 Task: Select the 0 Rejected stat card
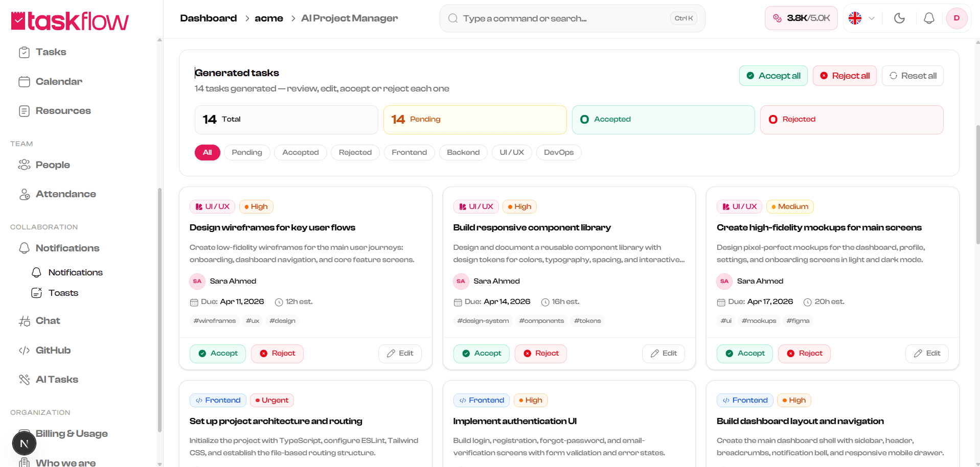pos(852,120)
